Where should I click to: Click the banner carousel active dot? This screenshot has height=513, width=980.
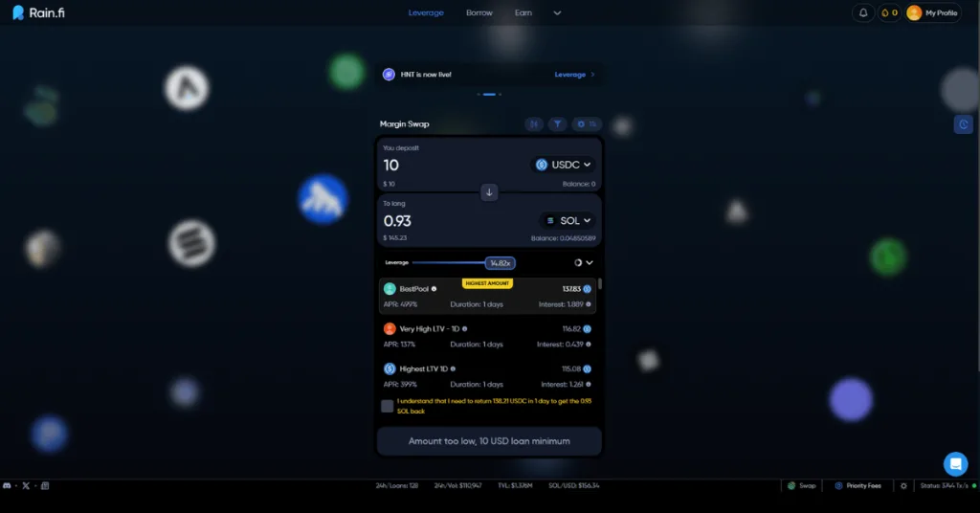point(489,95)
